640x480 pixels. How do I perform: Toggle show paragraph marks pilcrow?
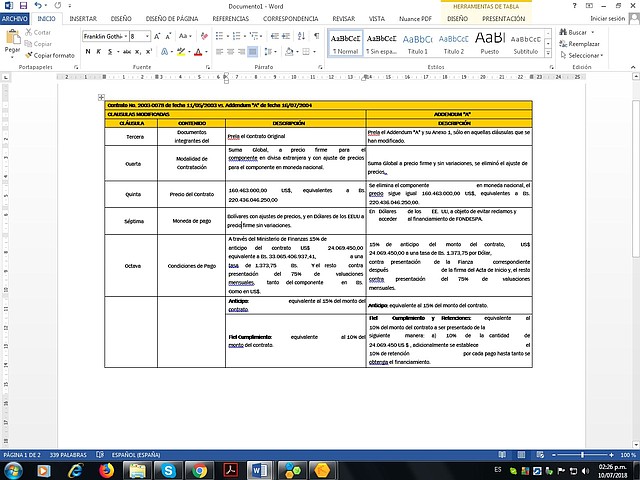click(x=316, y=36)
